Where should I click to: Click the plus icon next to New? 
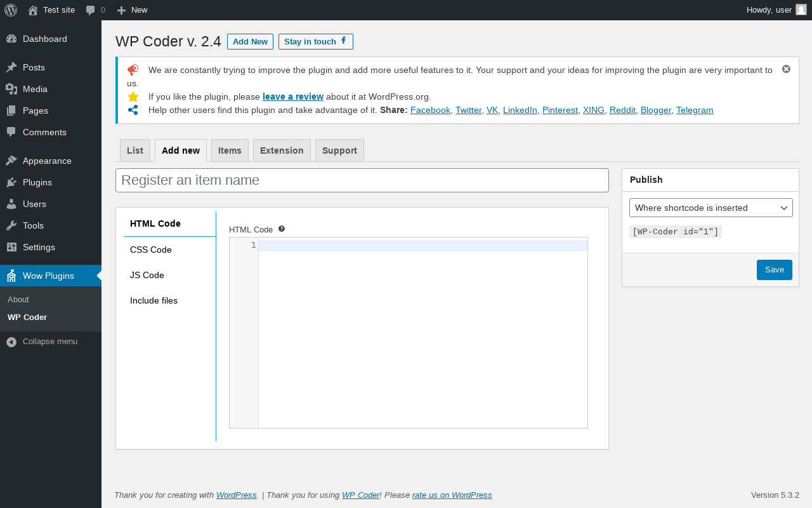(x=122, y=10)
